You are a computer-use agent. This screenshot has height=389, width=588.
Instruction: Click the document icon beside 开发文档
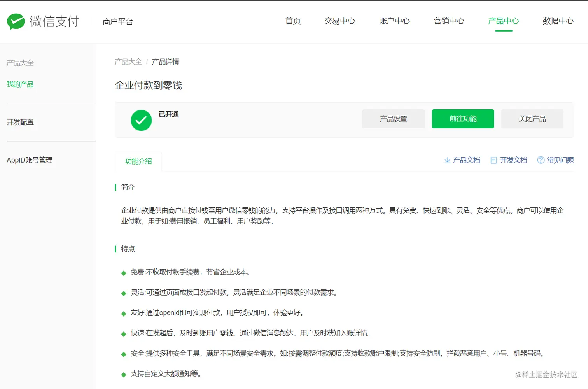(x=494, y=160)
